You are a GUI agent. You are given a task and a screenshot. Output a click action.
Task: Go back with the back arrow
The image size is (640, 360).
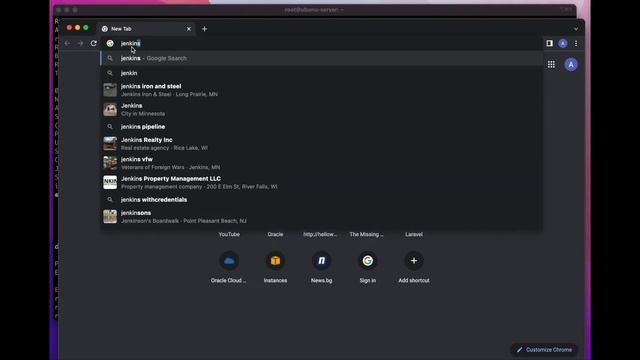pos(67,43)
